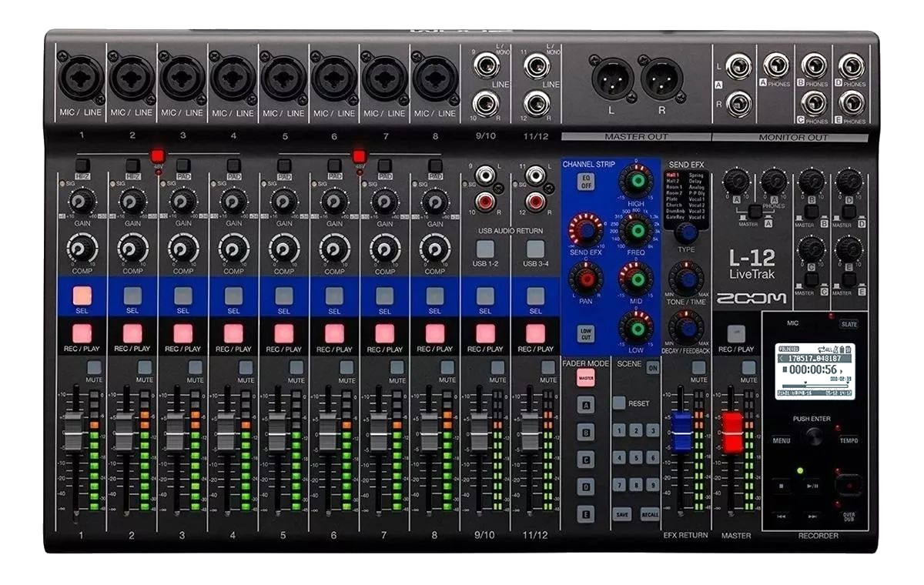
Task: Toggle Hi-Z switch on channel 1
Action: [82, 165]
